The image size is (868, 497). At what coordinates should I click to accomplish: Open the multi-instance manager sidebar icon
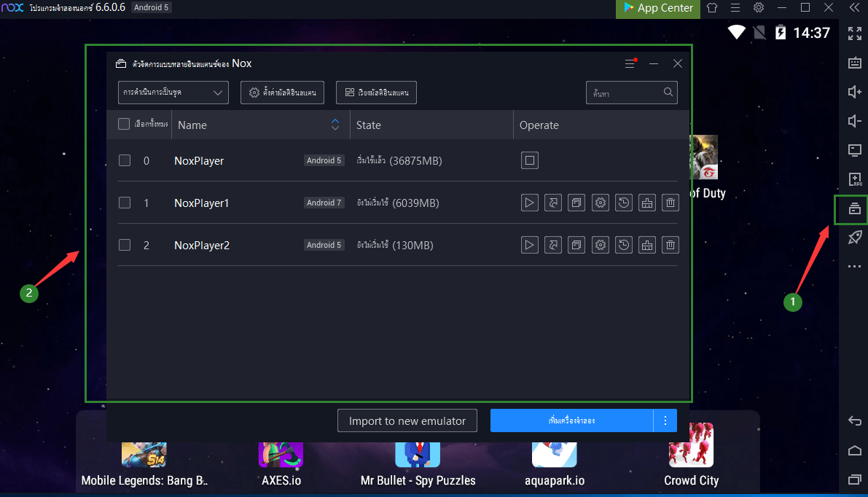pyautogui.click(x=854, y=208)
